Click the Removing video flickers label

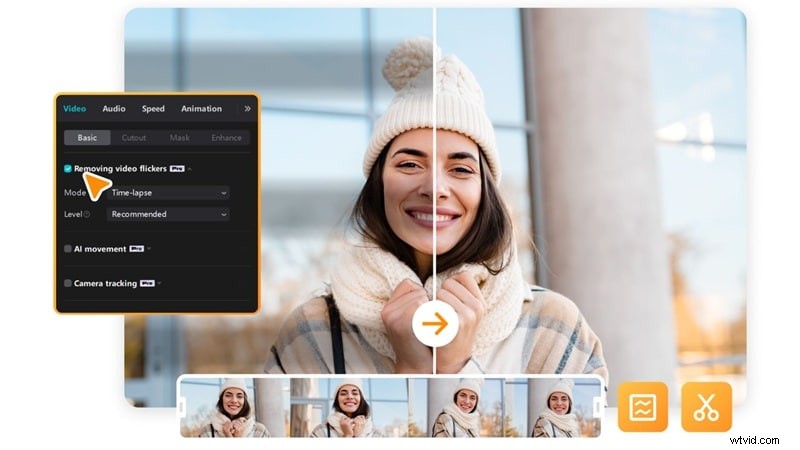[x=120, y=168]
